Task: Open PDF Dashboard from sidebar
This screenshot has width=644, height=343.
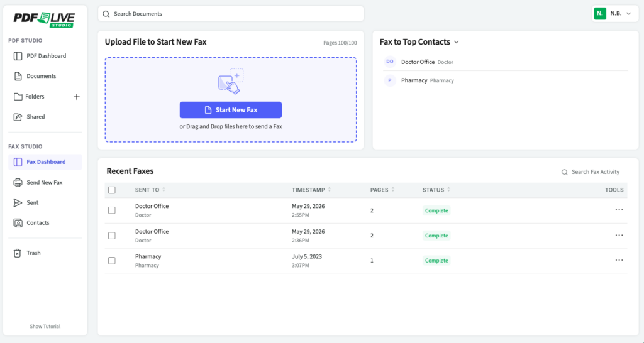Action: click(45, 56)
